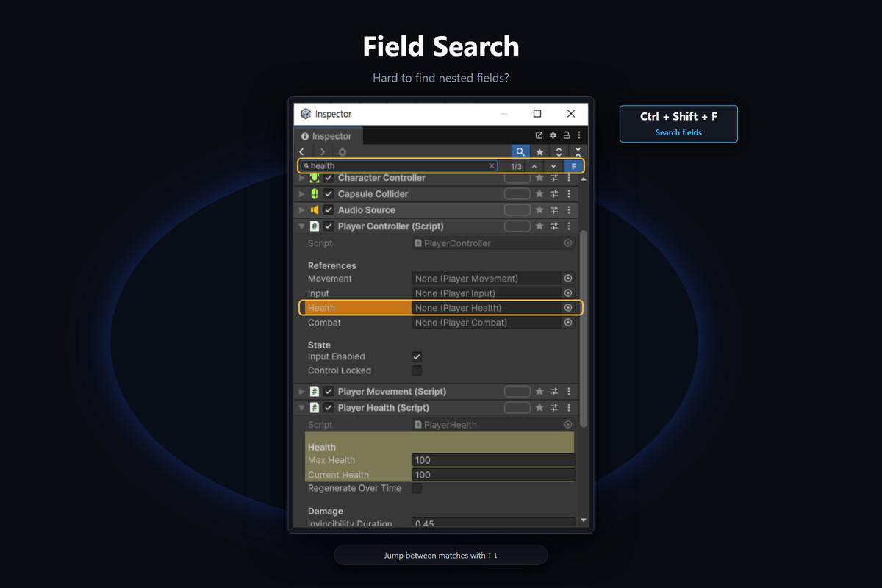Open presets for Audio Source
The height and width of the screenshot is (588, 882).
(x=554, y=210)
